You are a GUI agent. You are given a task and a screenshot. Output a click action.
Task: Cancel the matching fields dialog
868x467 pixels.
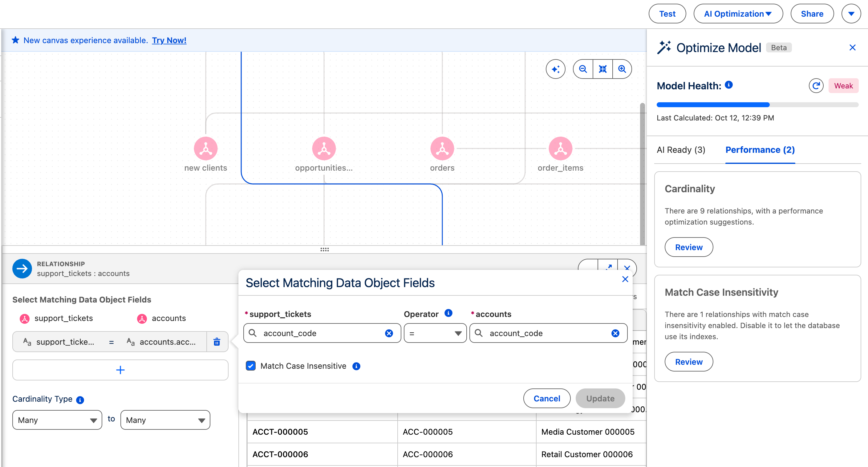point(546,398)
